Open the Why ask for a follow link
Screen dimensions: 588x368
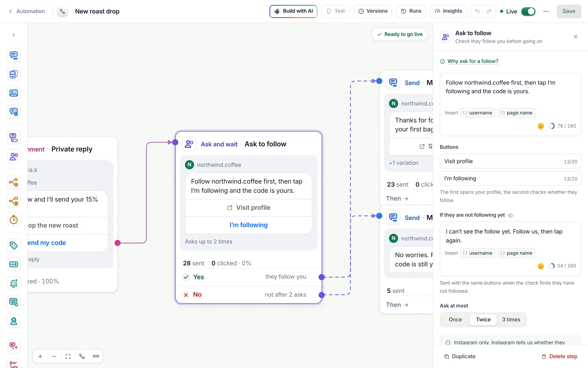(x=473, y=61)
